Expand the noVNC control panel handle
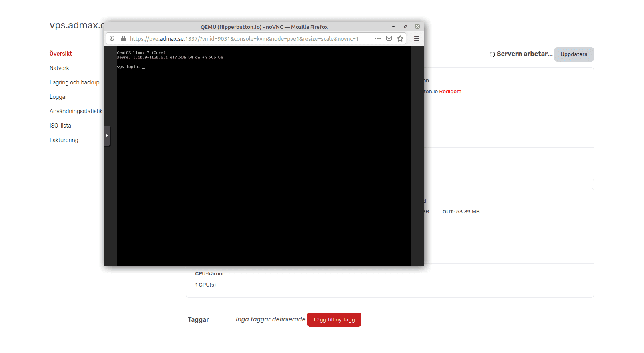Screen dimensions: 644x353 (107, 136)
